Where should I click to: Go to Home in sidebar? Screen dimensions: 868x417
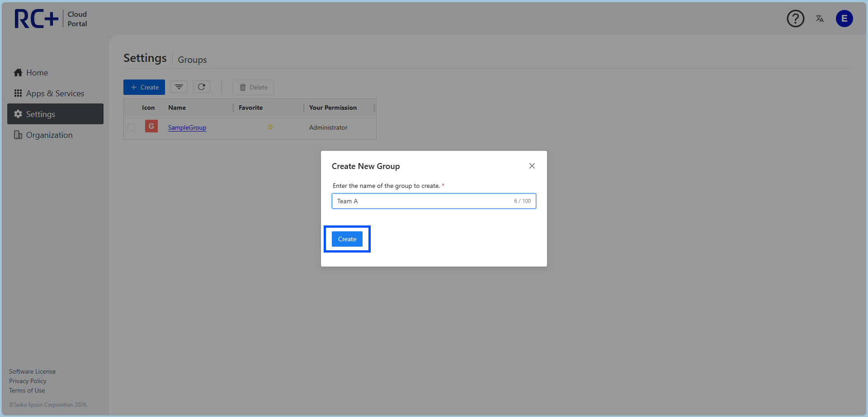55,73
